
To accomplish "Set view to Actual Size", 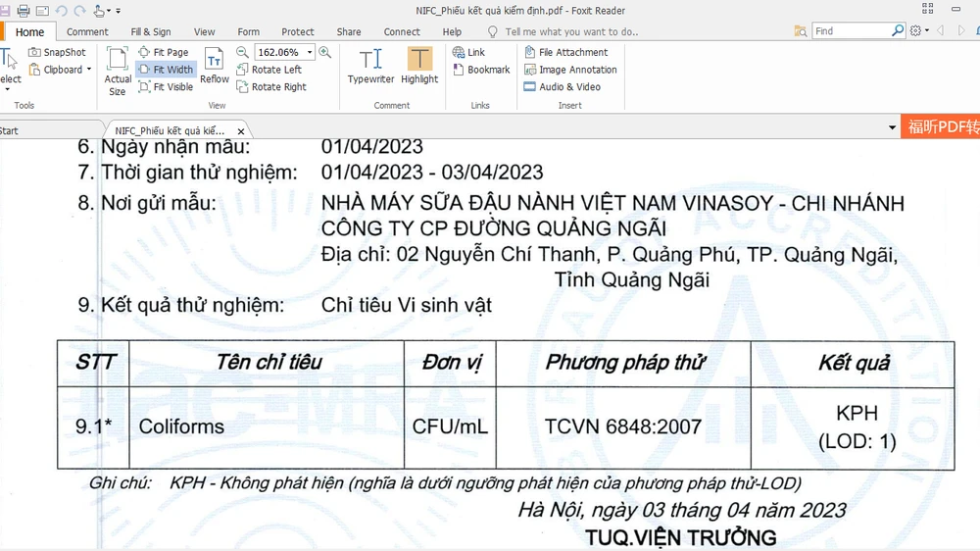I will tap(118, 72).
